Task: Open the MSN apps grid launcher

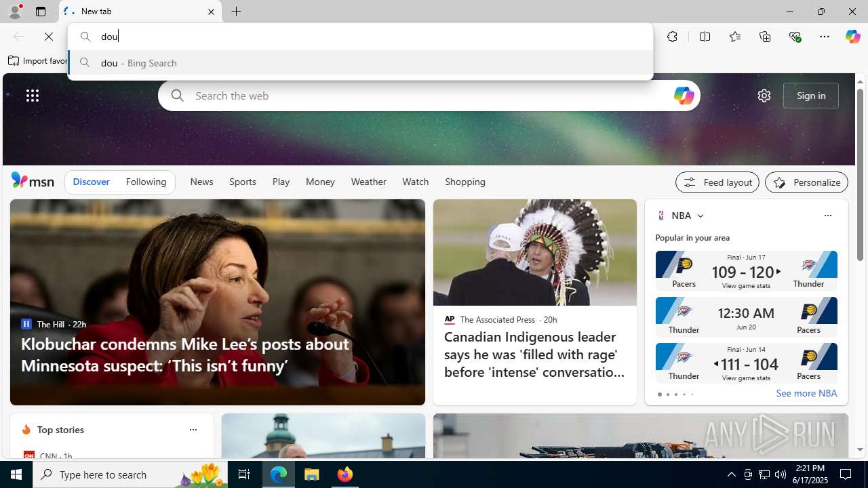Action: coord(33,96)
